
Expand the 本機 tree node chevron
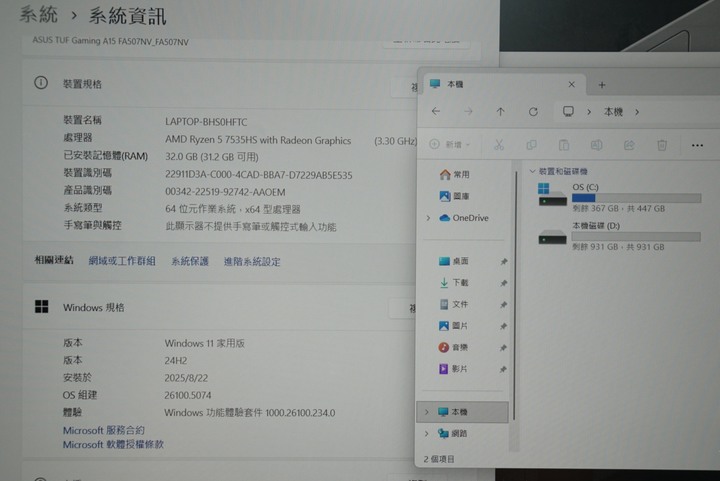(427, 412)
